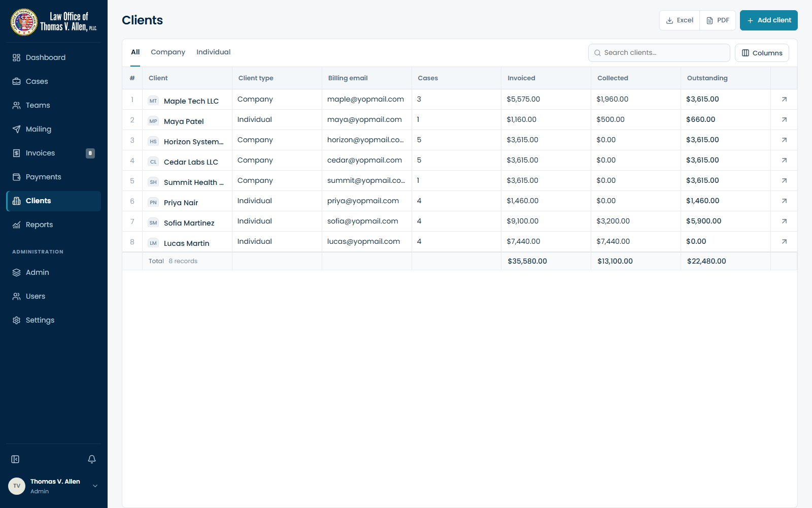Open Summit Health row arrow icon
The image size is (812, 508).
pos(784,181)
